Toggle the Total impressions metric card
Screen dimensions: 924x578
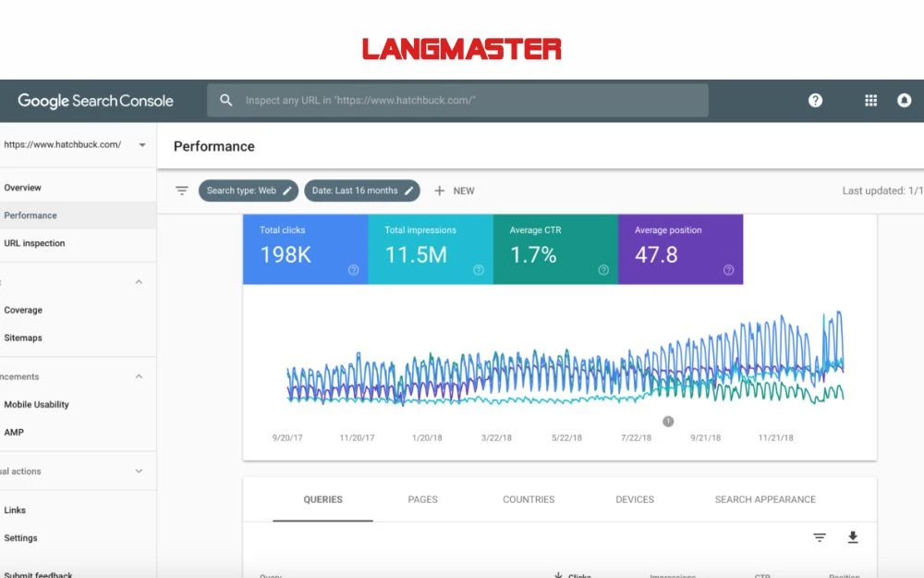(x=431, y=250)
